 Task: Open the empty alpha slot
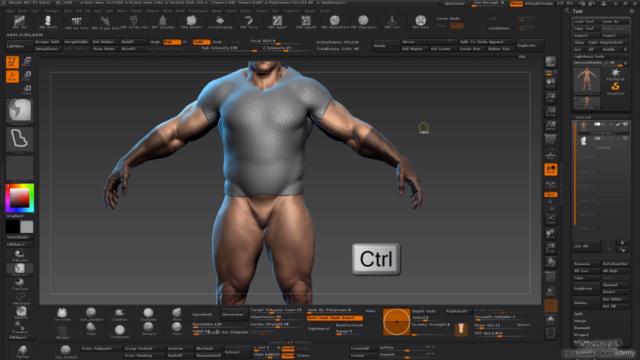[20, 168]
